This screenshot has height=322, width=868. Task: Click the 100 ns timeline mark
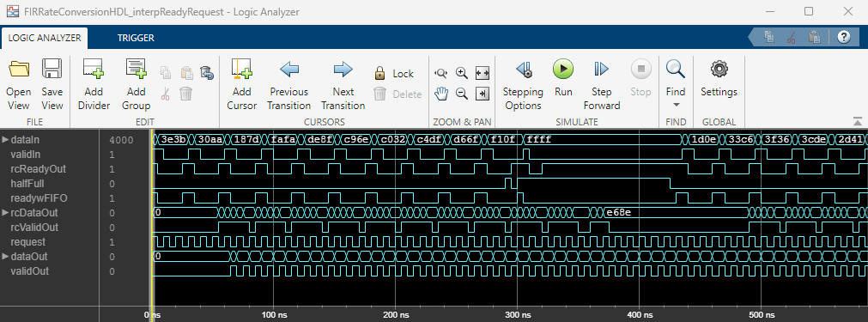[x=274, y=314]
